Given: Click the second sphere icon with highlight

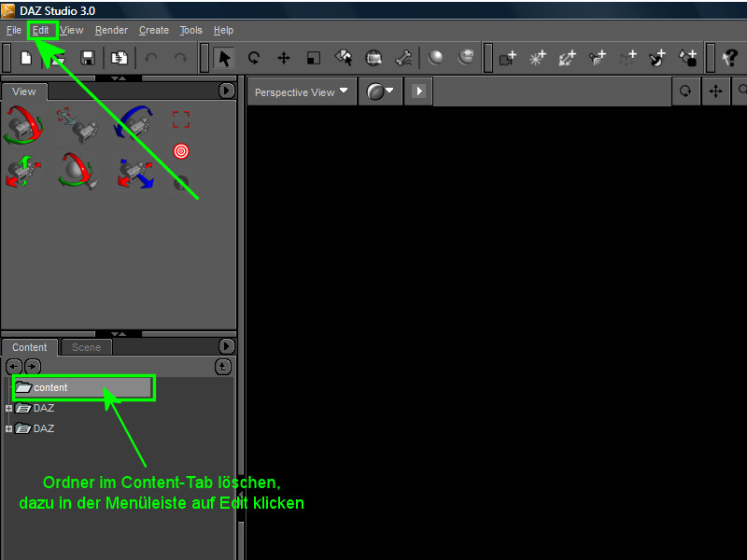Looking at the screenshot, I should [465, 57].
